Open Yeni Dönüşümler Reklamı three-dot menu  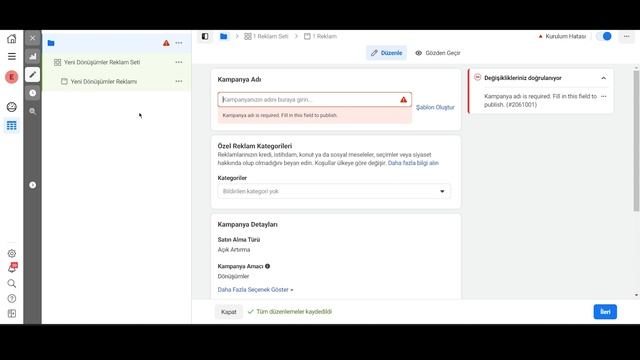click(179, 81)
